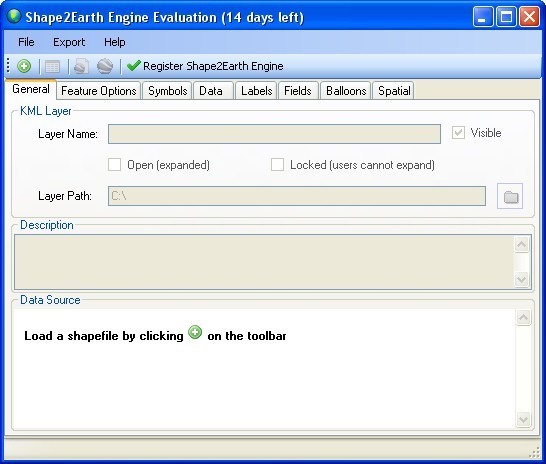
Task: Toggle the Visible checkbox
Action: coord(458,133)
